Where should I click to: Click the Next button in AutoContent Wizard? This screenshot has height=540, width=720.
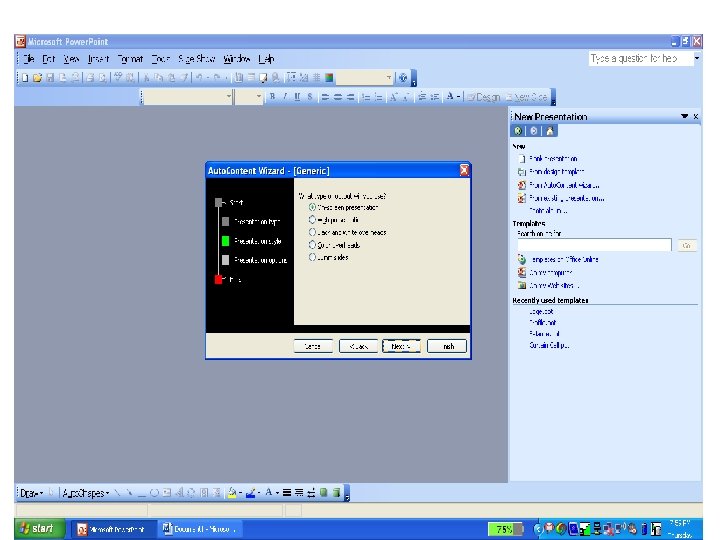tap(401, 346)
